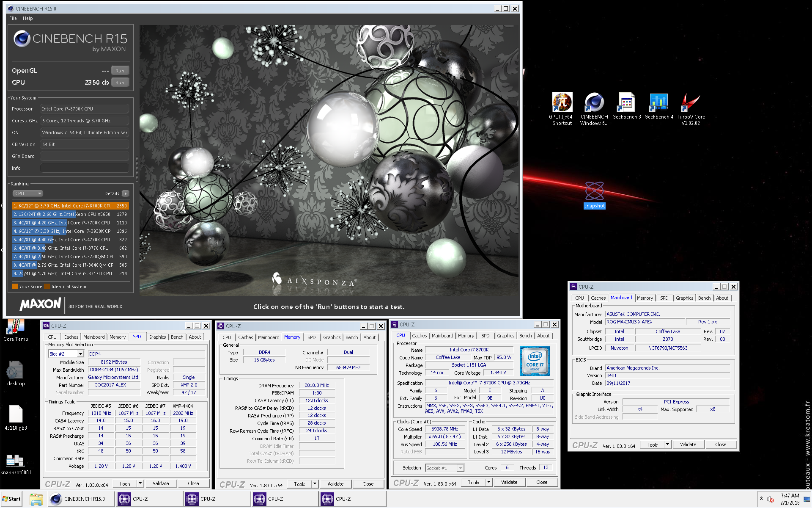
Task: Switch to Caches tab in Mainboard CPU-Z
Action: (598, 298)
